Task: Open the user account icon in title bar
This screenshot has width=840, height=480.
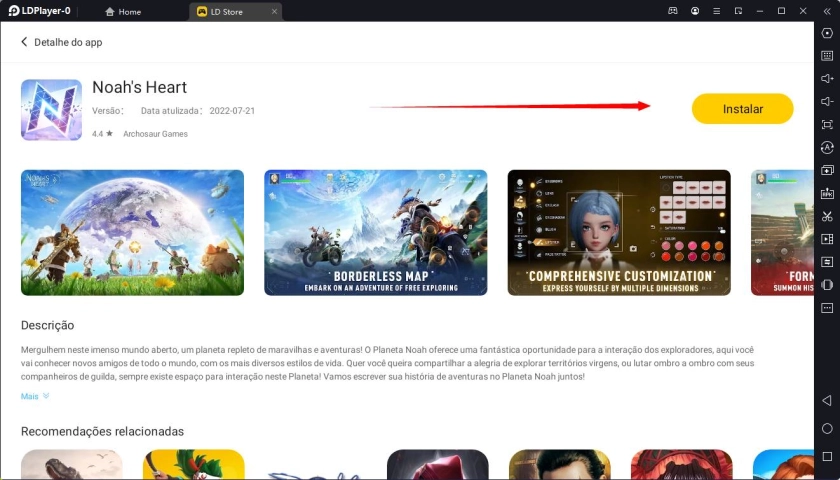Action: coord(695,11)
